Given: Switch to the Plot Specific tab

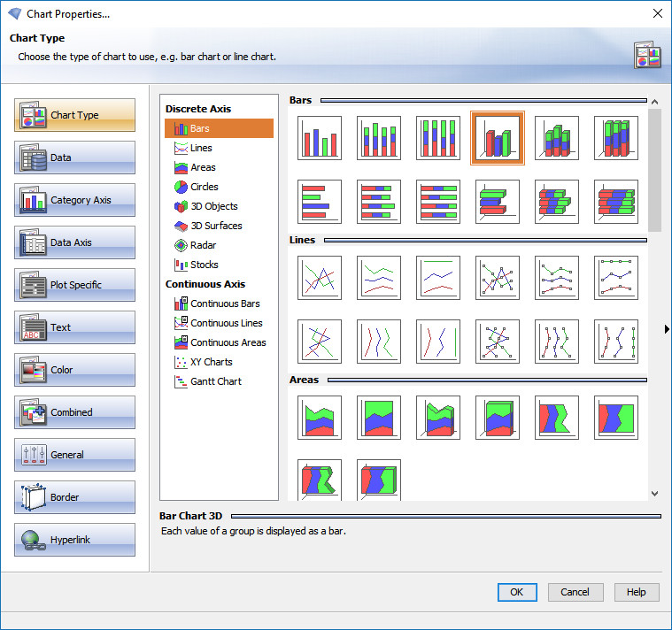Looking at the screenshot, I should [75, 285].
